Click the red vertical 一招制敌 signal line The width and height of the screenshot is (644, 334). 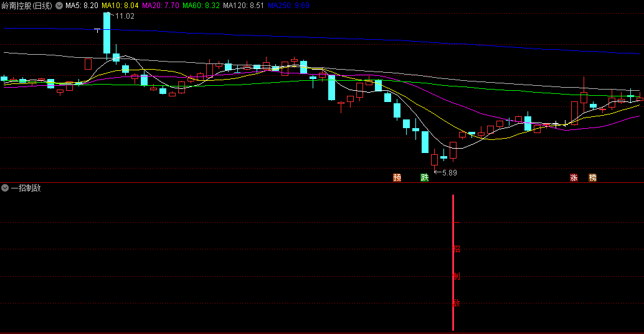[x=453, y=262]
